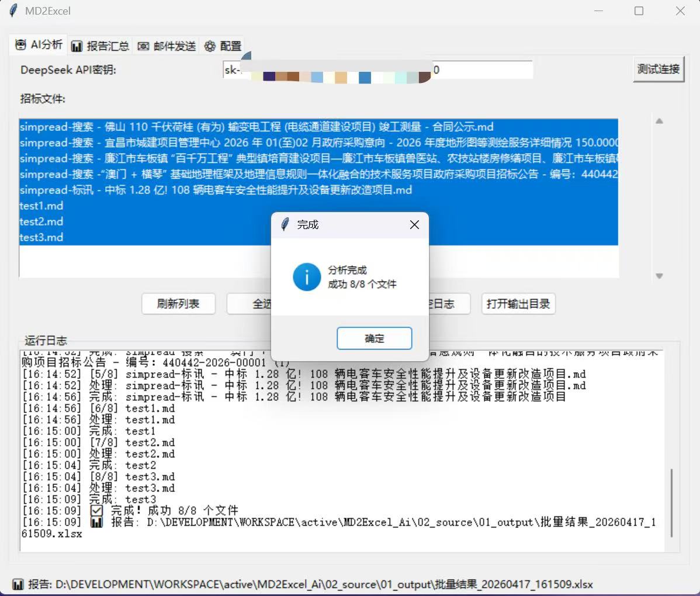700x596 pixels.
Task: Open the output folder via 打开输出目录
Action: pos(518,304)
